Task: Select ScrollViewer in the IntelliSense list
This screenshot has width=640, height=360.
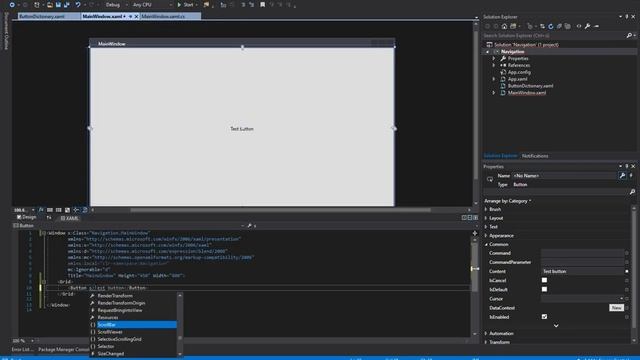Action: pos(133,332)
